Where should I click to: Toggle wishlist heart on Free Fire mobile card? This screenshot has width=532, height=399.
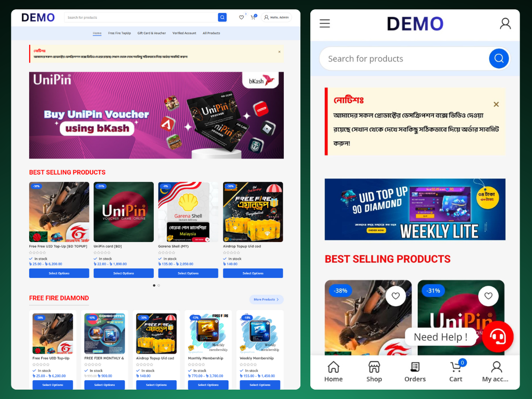coord(396,296)
